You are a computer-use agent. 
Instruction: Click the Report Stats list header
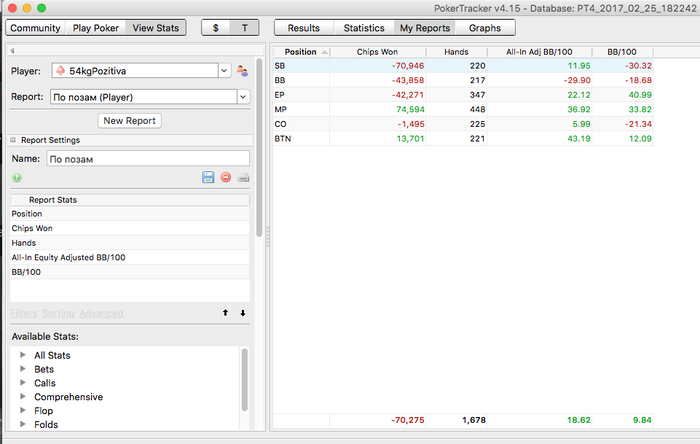(x=129, y=199)
